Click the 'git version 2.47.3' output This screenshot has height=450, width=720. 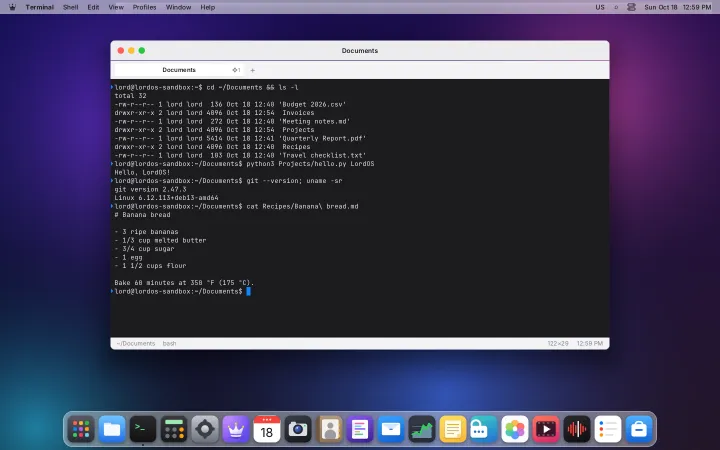click(151, 190)
